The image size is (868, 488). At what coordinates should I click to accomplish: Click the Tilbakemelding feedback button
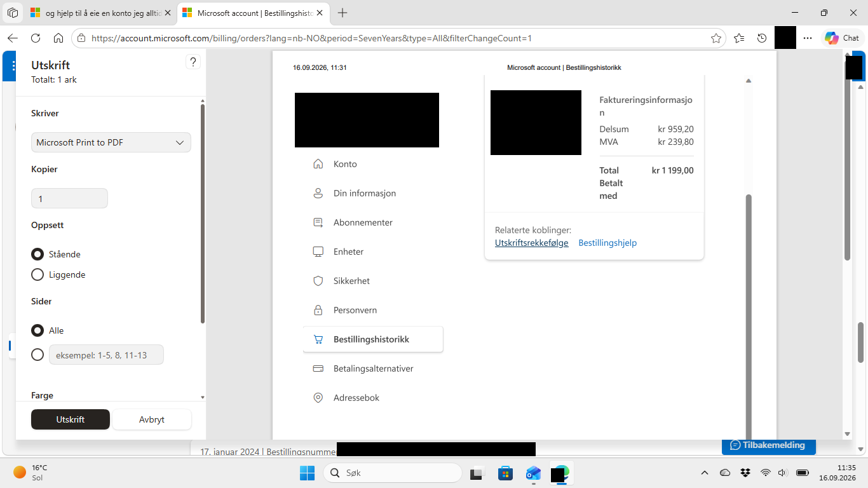769,445
